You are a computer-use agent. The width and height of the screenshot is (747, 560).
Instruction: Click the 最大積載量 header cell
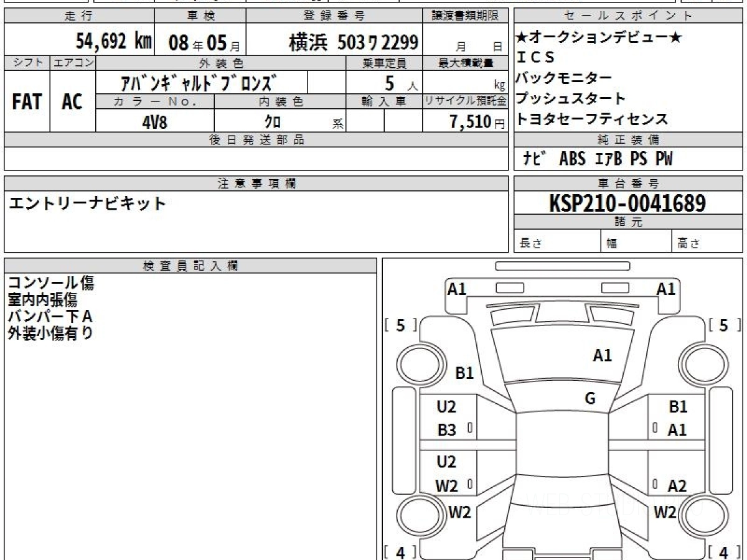pos(465,63)
